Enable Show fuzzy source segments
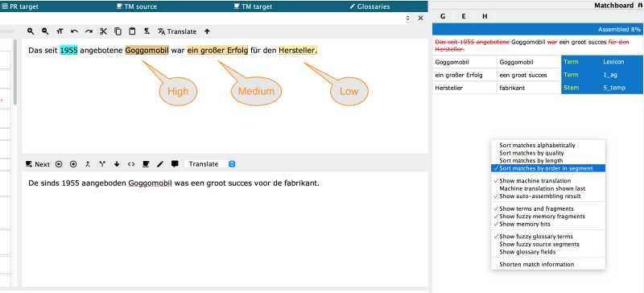644x293 pixels. 548,244
